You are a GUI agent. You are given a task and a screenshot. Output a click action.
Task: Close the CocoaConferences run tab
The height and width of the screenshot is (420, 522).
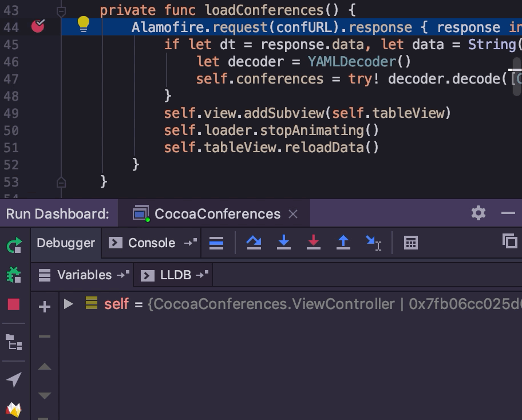click(x=293, y=214)
